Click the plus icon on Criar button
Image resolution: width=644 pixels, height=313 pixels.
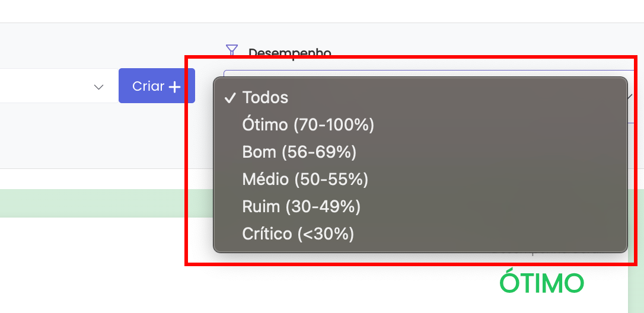tap(174, 87)
